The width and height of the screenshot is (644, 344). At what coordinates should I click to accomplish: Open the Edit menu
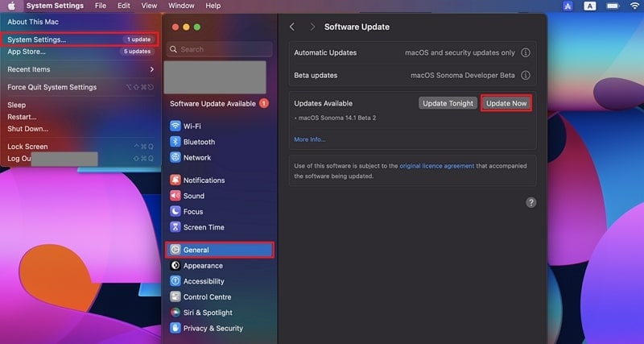tap(124, 6)
